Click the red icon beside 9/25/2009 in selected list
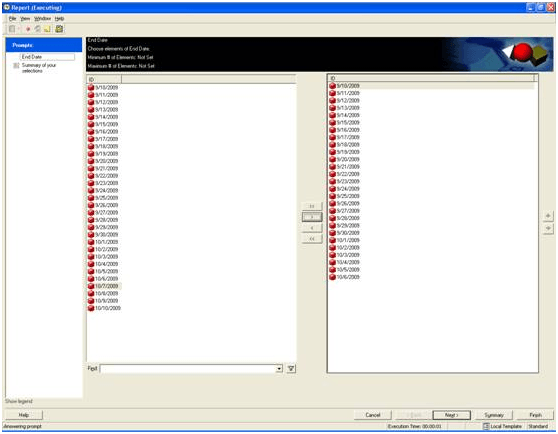 pyautogui.click(x=332, y=196)
